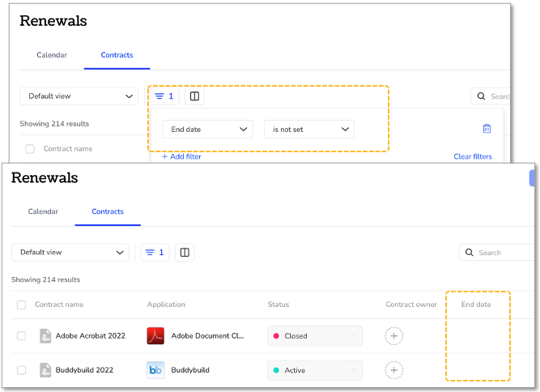
Task: Open Default view dropdown in lower panel
Action: (x=70, y=253)
